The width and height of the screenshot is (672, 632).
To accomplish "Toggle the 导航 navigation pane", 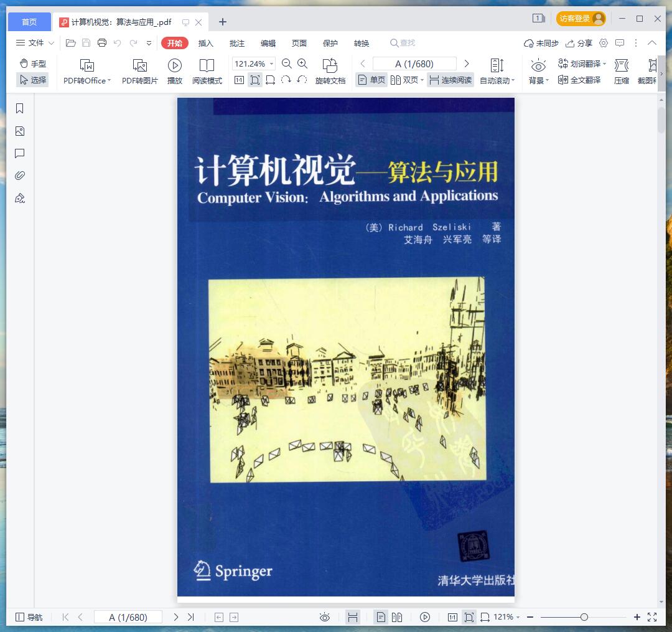I will [29, 617].
